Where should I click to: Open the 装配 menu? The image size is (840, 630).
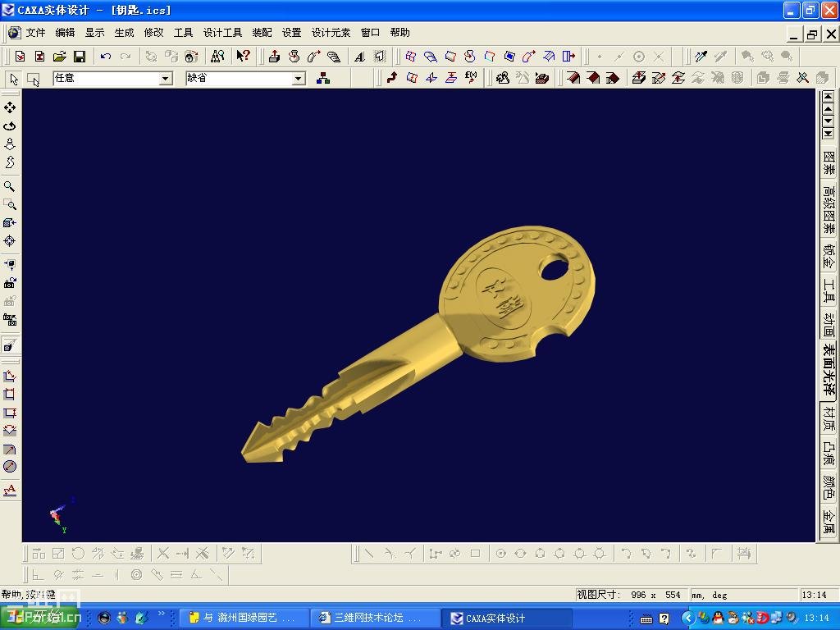tap(262, 33)
